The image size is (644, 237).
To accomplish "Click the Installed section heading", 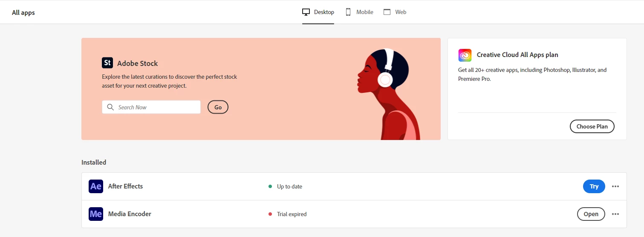I will pos(94,162).
